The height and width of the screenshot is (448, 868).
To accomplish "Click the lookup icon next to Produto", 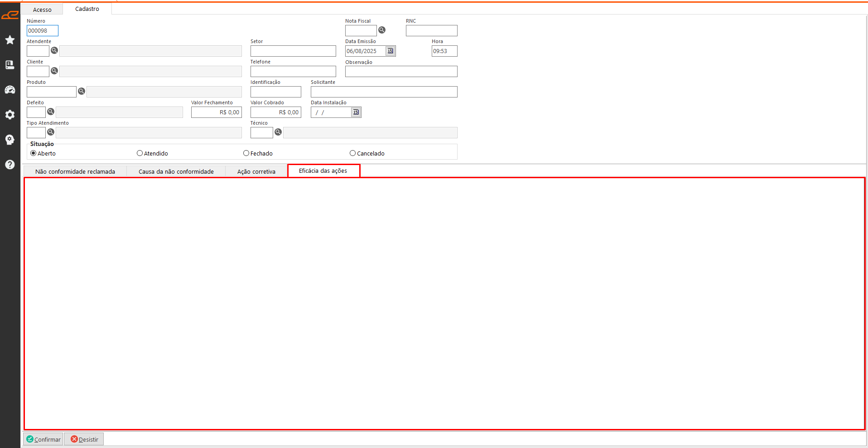I will [x=82, y=91].
